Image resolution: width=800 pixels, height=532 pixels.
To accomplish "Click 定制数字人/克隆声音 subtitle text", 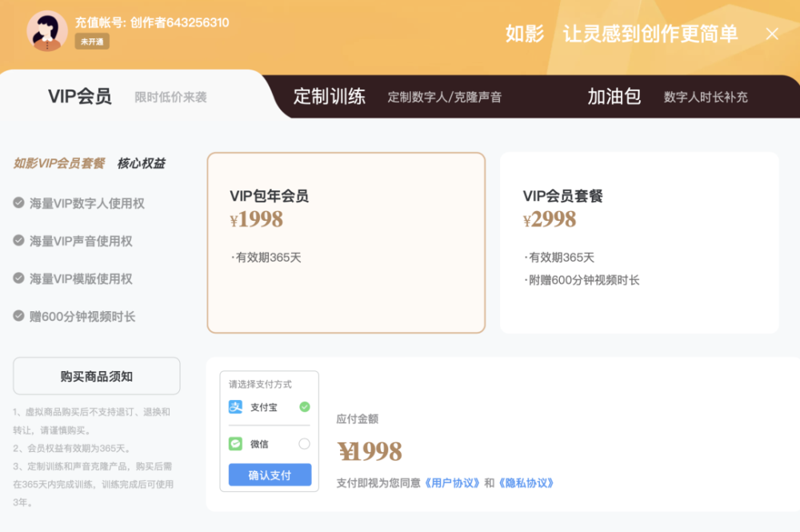I will tap(445, 98).
